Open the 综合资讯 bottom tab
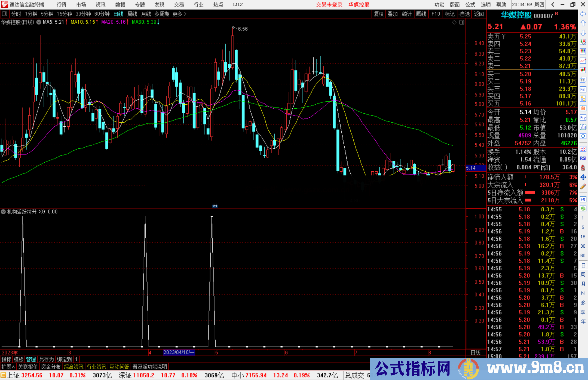This screenshot has height=380, width=588. tap(73, 367)
